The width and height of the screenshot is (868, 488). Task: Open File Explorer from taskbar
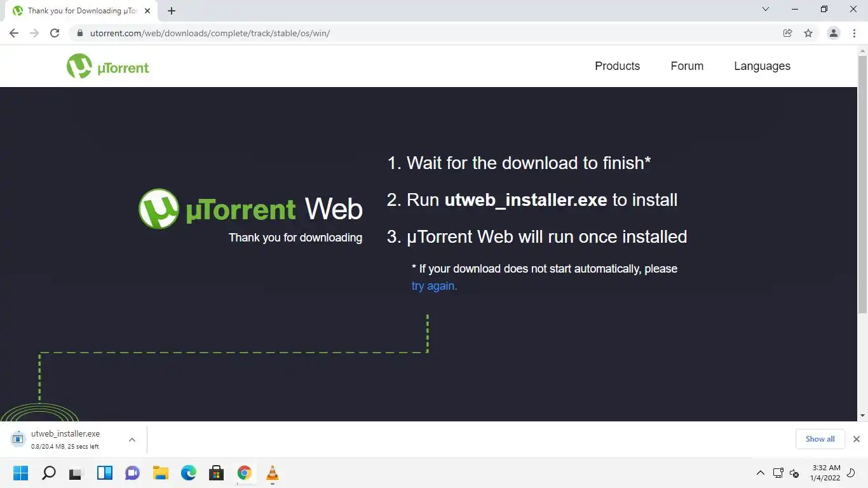click(160, 473)
